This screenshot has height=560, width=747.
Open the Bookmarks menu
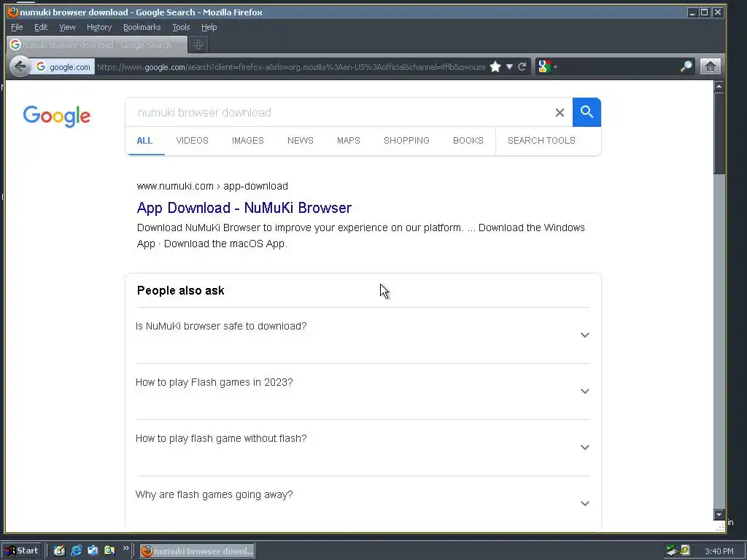pyautogui.click(x=142, y=27)
